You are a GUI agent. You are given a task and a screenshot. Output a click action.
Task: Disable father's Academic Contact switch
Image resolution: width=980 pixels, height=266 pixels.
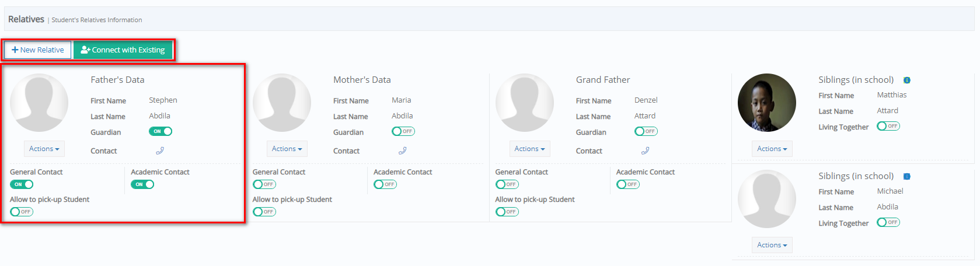tap(142, 184)
